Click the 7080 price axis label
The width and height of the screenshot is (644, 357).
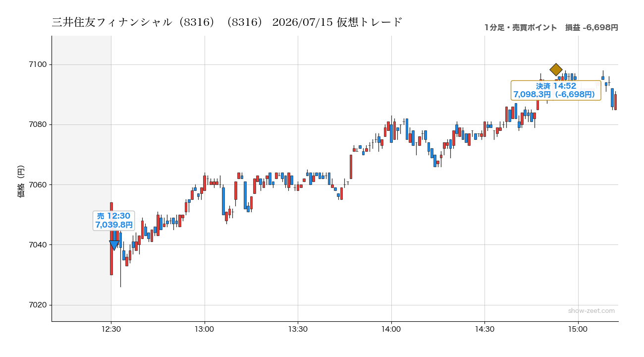pos(38,124)
